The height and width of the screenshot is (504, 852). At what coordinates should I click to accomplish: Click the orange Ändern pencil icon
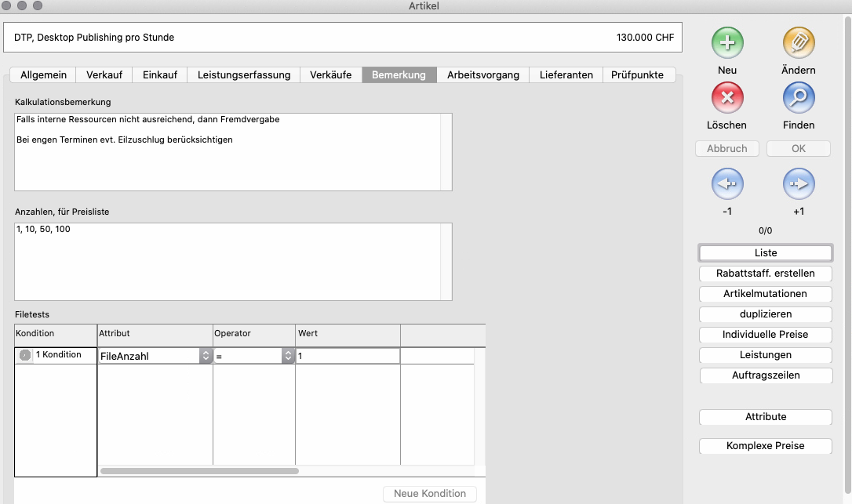click(799, 42)
